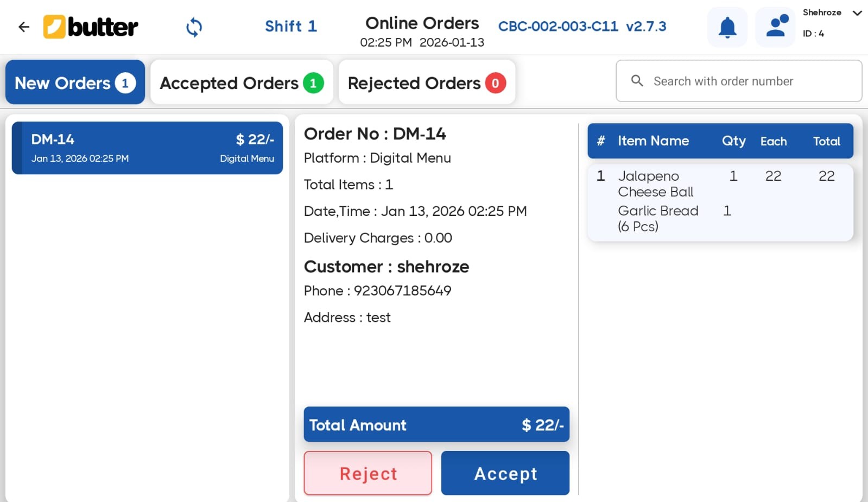Click the Total Amount bar

click(x=436, y=425)
